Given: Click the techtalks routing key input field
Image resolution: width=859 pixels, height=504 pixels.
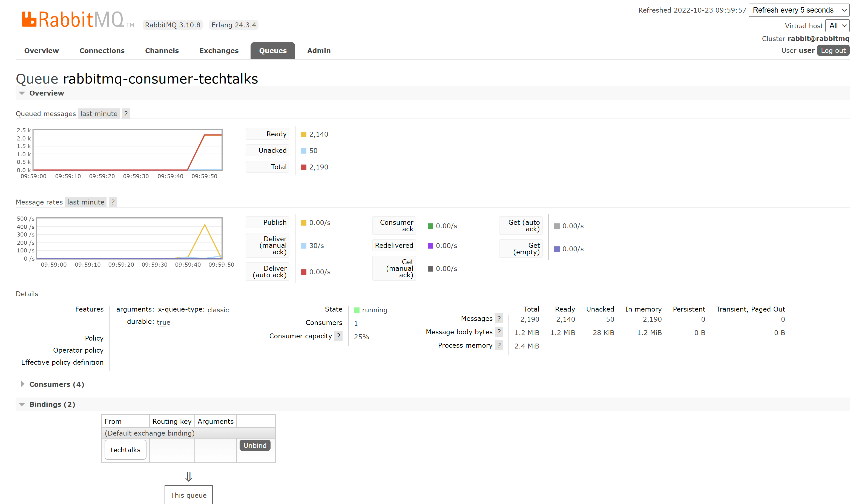Looking at the screenshot, I should point(172,450).
